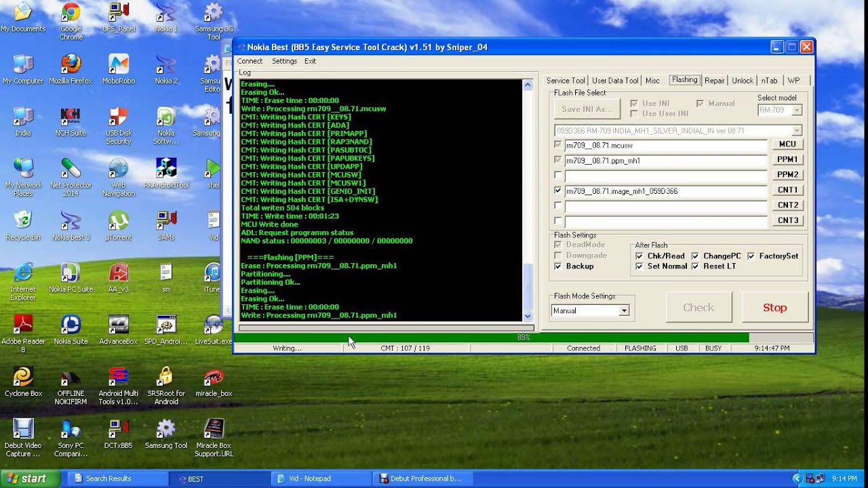Open the Nokia 1 desktop shortcut

coord(166,18)
